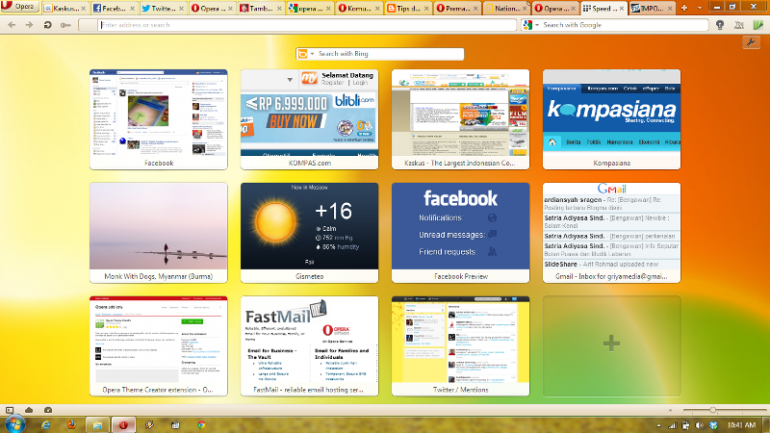Open a new tab with plus button

[684, 8]
